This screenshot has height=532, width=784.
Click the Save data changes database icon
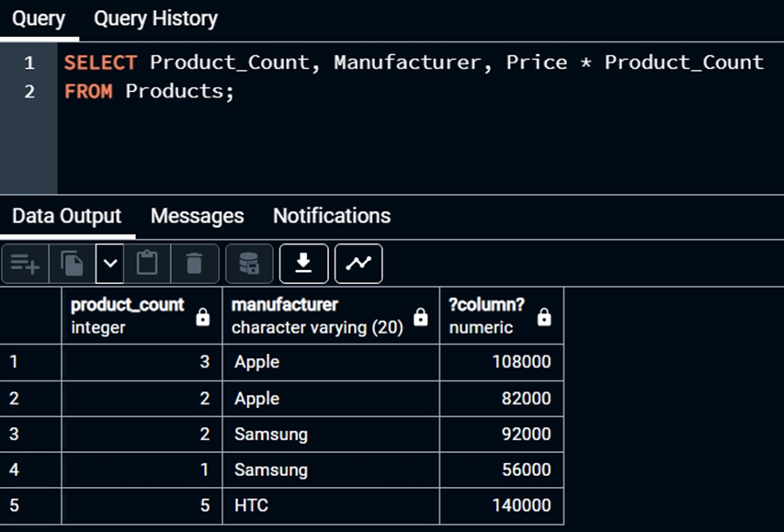click(248, 265)
